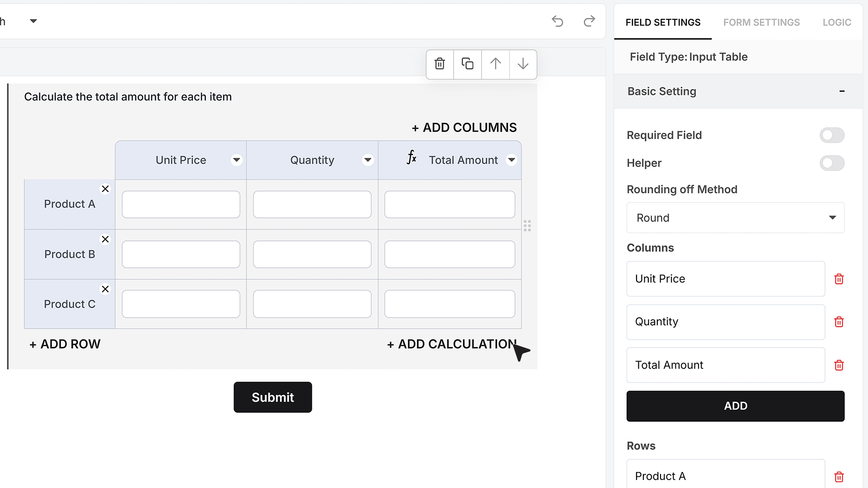Open the Unit Price column dropdown

[236, 160]
